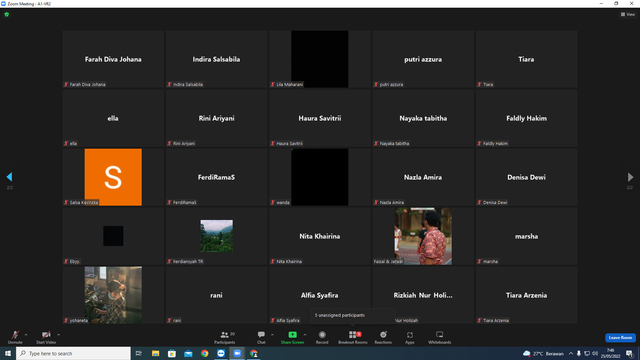640x360 pixels.
Task: Click the Nazla Amira tile name
Action: click(423, 178)
